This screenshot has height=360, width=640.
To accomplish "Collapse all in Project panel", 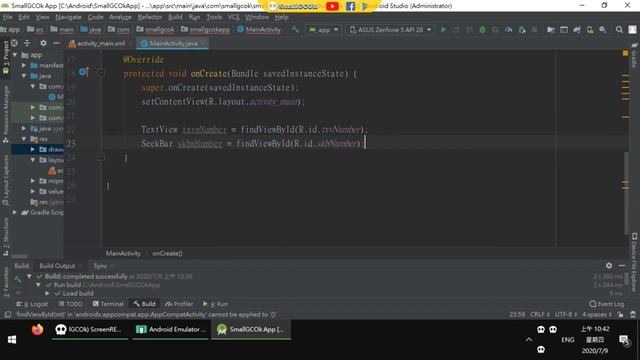I will pos(27,43).
